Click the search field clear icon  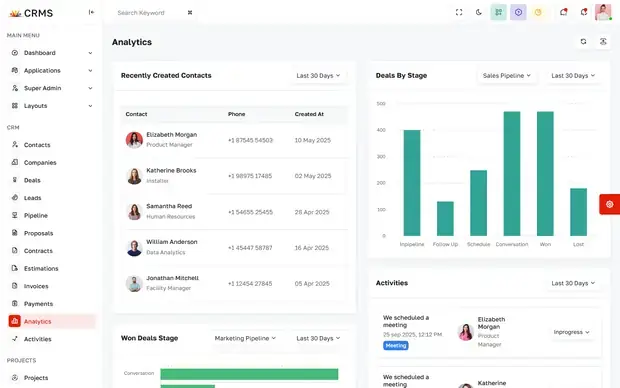tap(190, 13)
